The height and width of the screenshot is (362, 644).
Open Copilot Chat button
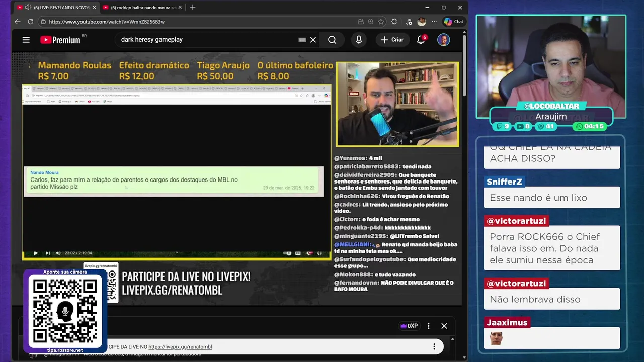click(453, 22)
